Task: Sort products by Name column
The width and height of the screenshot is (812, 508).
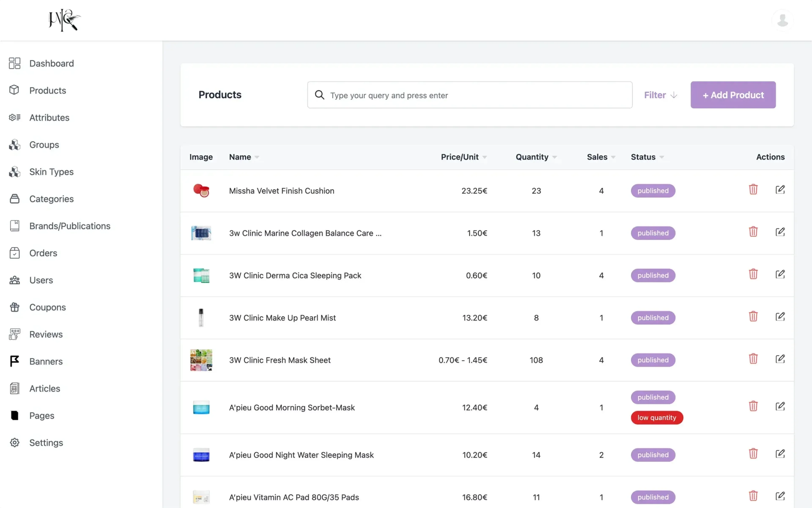Action: (244, 157)
